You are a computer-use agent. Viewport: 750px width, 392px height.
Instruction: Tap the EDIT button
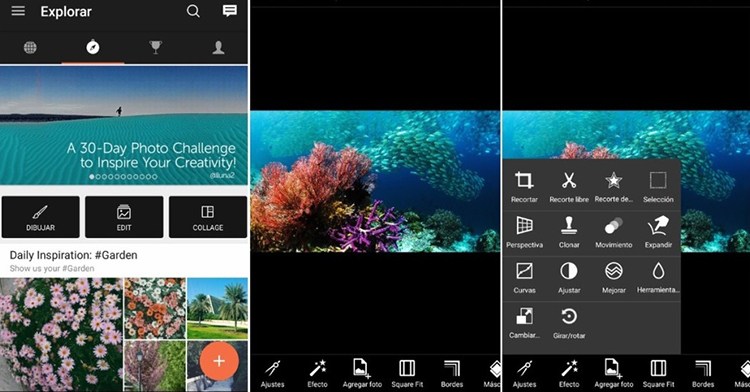click(x=124, y=217)
